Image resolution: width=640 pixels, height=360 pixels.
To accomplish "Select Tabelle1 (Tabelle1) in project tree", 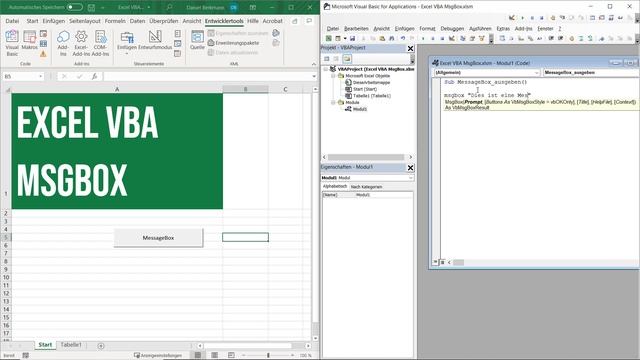I will (368, 96).
